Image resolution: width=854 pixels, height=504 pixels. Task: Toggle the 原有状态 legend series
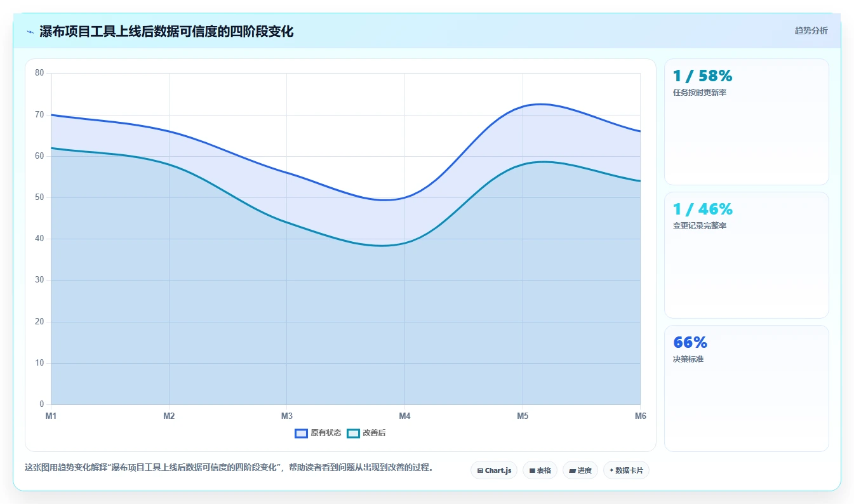point(318,433)
